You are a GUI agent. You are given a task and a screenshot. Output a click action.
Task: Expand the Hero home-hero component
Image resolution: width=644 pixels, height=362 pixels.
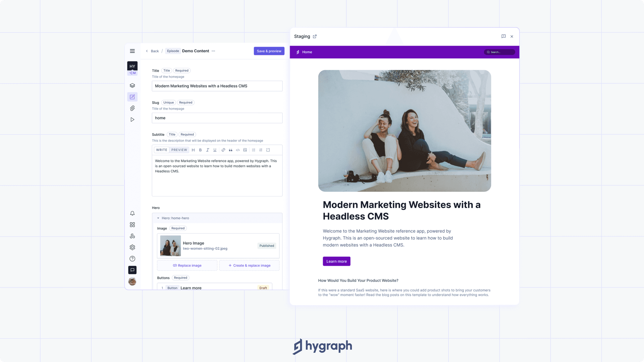point(158,218)
